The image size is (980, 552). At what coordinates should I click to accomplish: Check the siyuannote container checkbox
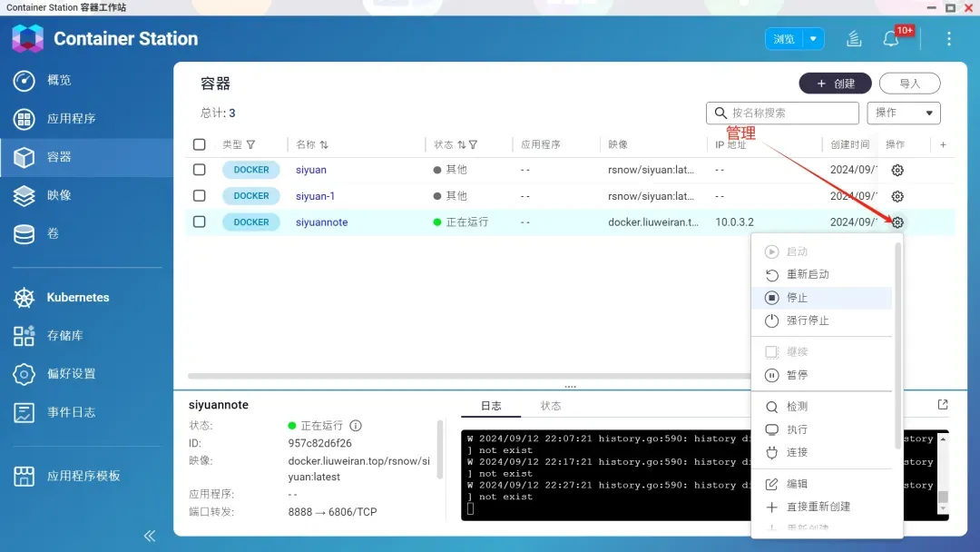200,222
